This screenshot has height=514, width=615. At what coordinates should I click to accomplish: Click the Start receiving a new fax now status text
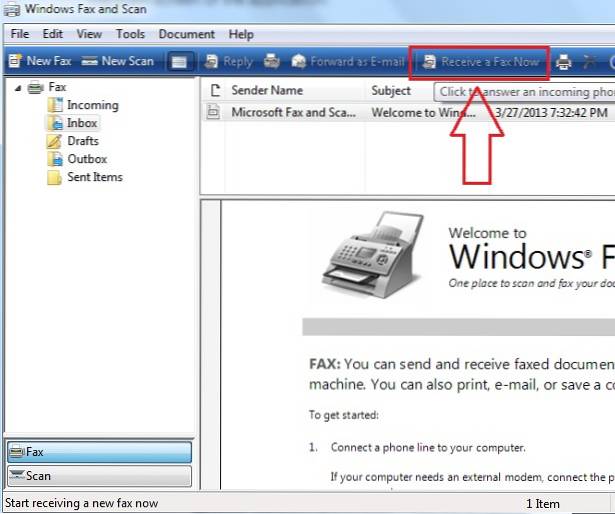[x=82, y=503]
